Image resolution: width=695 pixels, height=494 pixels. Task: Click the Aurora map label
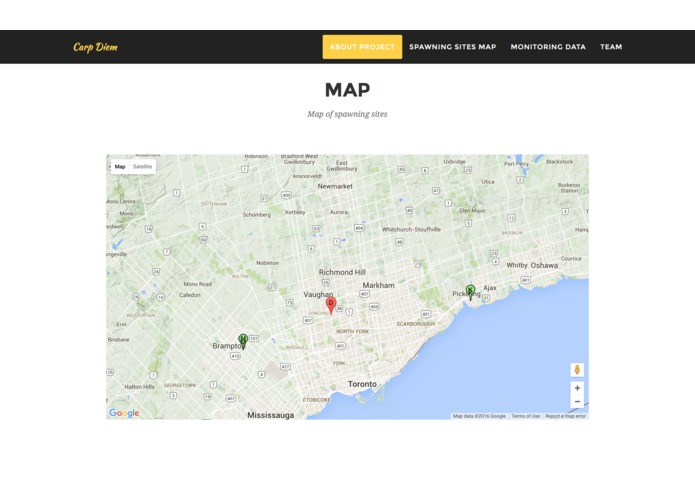click(339, 212)
